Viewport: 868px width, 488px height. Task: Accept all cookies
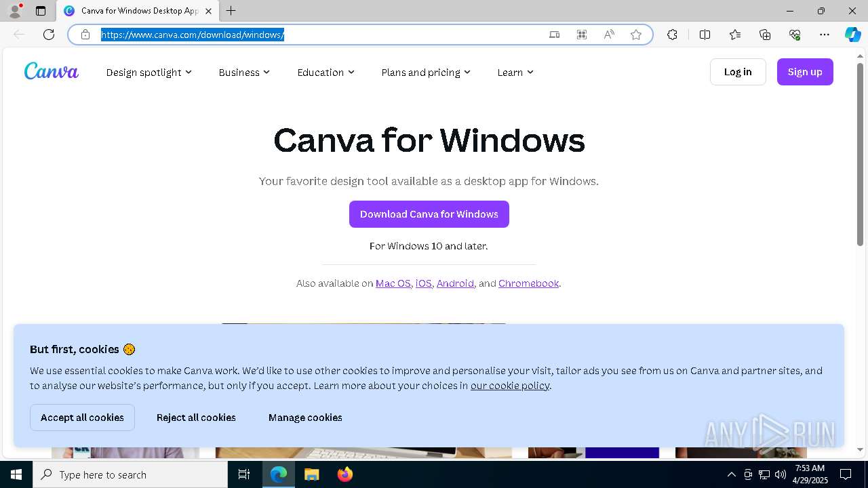(82, 418)
